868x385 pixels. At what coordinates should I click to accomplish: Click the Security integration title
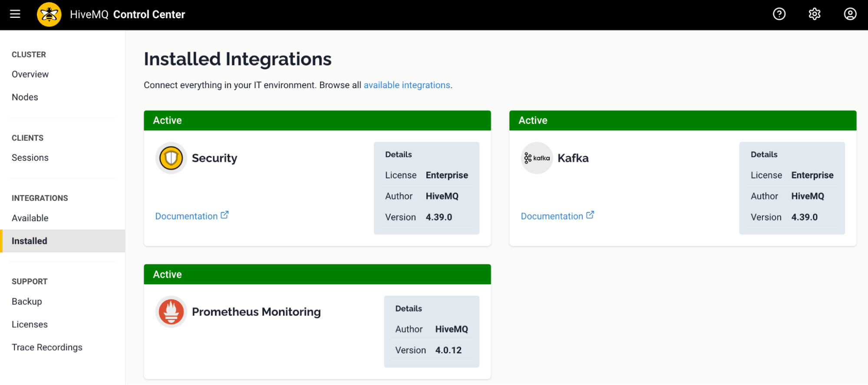[215, 158]
